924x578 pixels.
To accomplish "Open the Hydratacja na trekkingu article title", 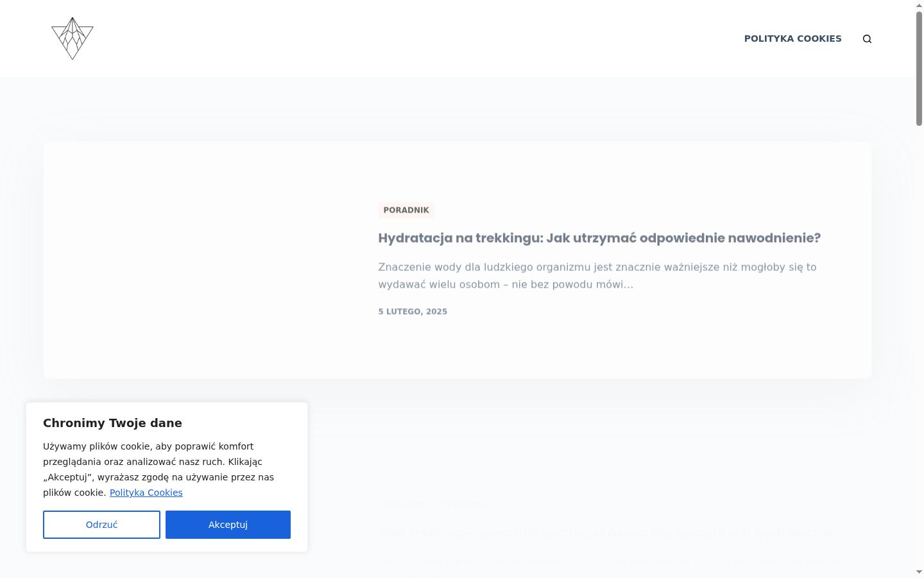I will click(599, 238).
